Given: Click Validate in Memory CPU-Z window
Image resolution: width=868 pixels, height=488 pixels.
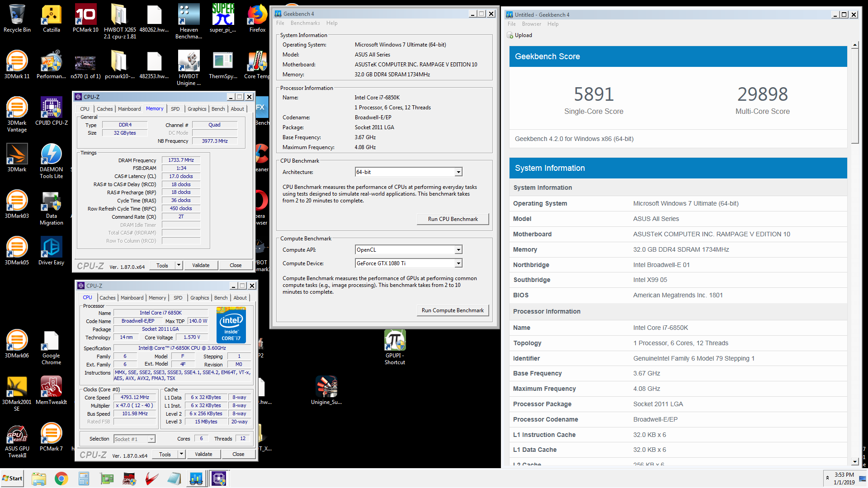Looking at the screenshot, I should (201, 265).
